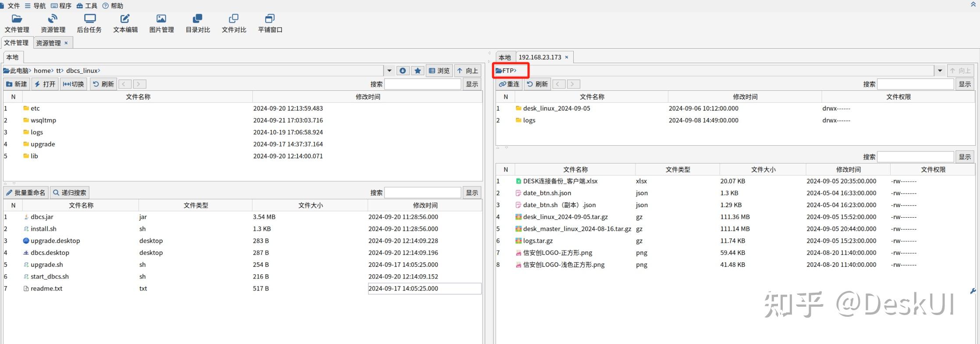
Task: Click the home breadcrumb in the local path
Action: [x=42, y=71]
